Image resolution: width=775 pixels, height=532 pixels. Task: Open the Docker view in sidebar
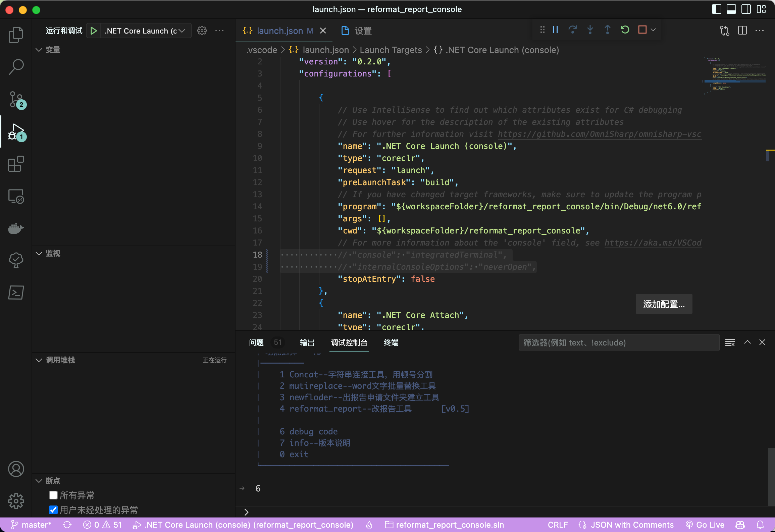pos(16,229)
